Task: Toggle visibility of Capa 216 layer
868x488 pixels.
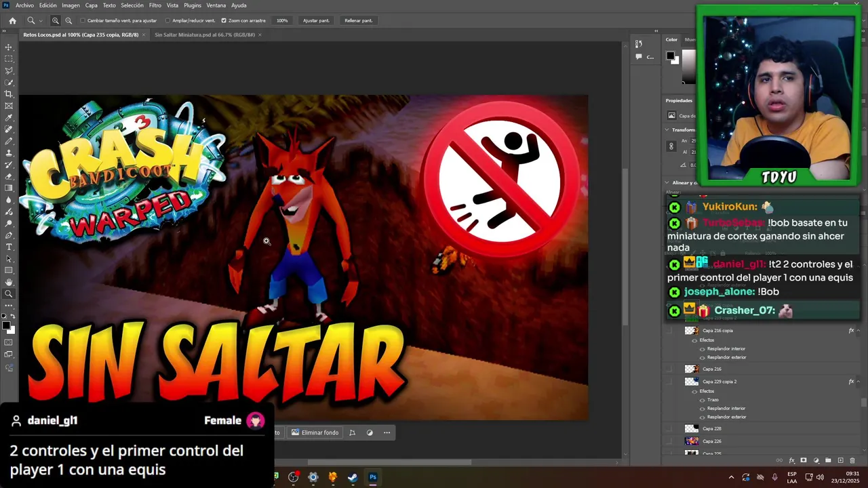Action: click(x=670, y=369)
